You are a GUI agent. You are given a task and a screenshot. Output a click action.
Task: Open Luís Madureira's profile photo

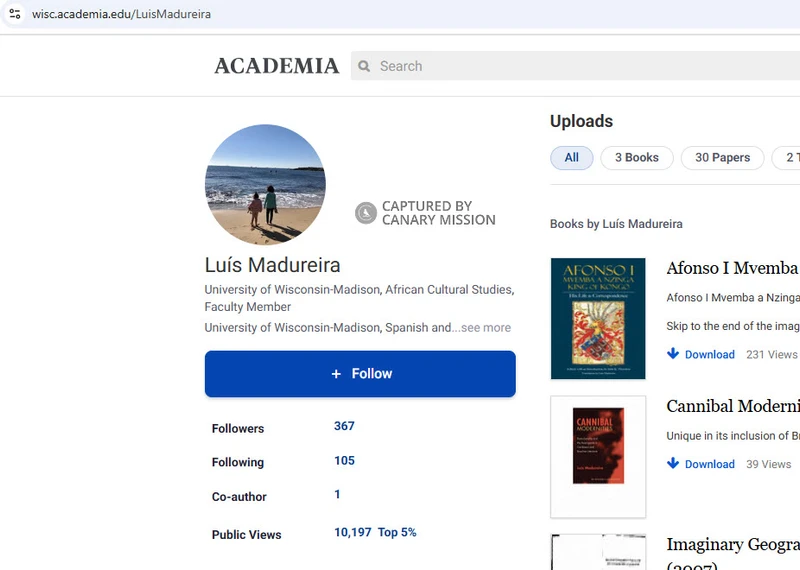[265, 185]
